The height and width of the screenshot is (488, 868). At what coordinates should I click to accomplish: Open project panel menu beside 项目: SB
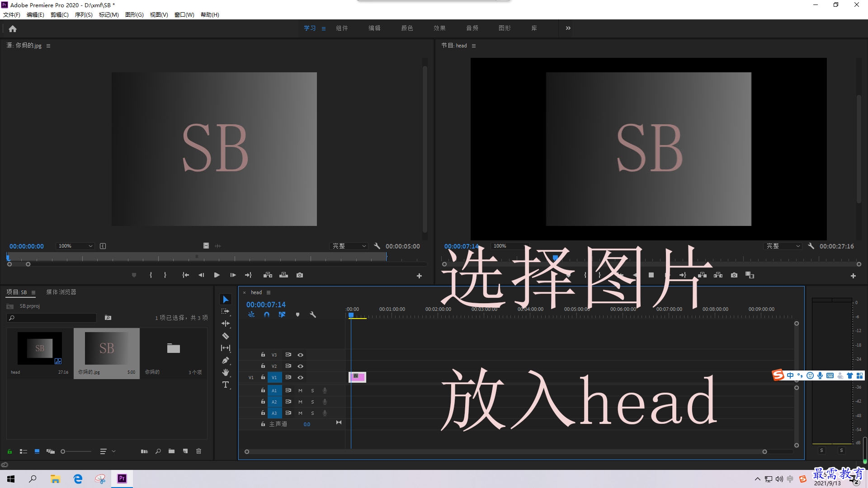[x=33, y=292]
